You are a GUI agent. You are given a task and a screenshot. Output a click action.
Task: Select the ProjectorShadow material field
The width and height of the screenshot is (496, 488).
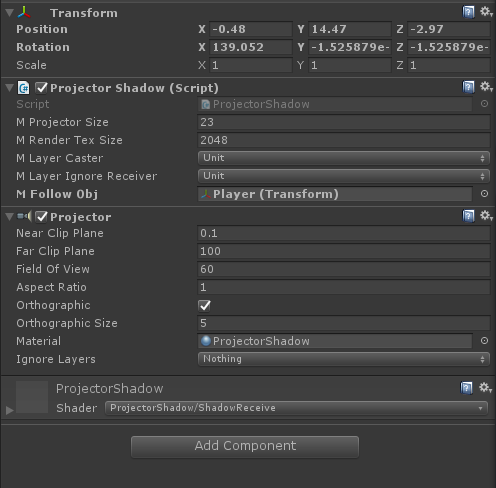(335, 341)
